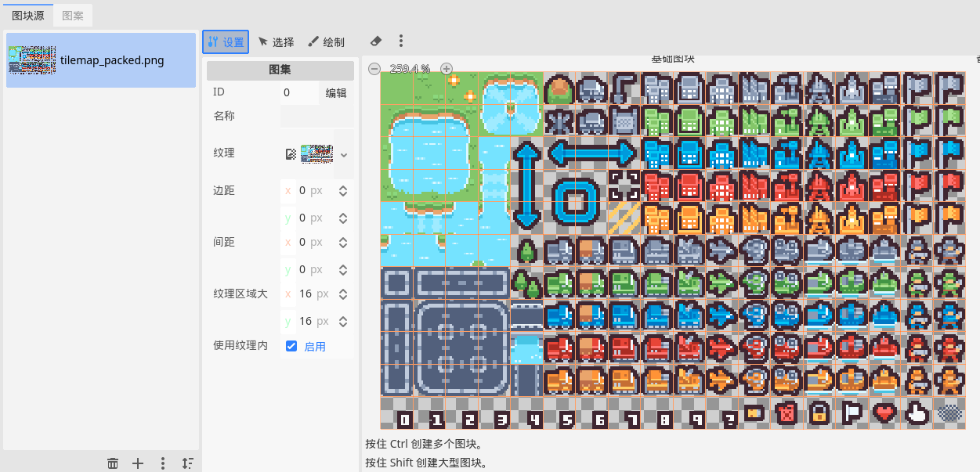The height and width of the screenshot is (472, 980).
Task: Adjust 边距 y value stepper
Action: 342,218
